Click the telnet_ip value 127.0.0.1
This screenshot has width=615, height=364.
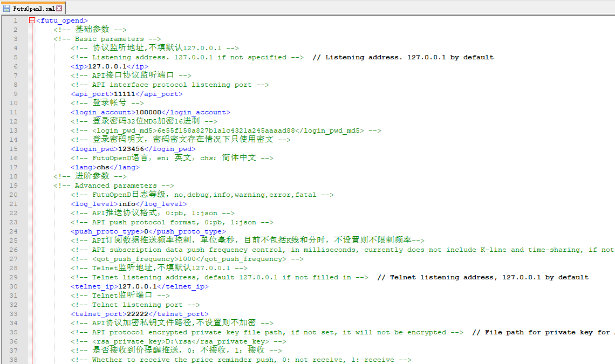137,286
